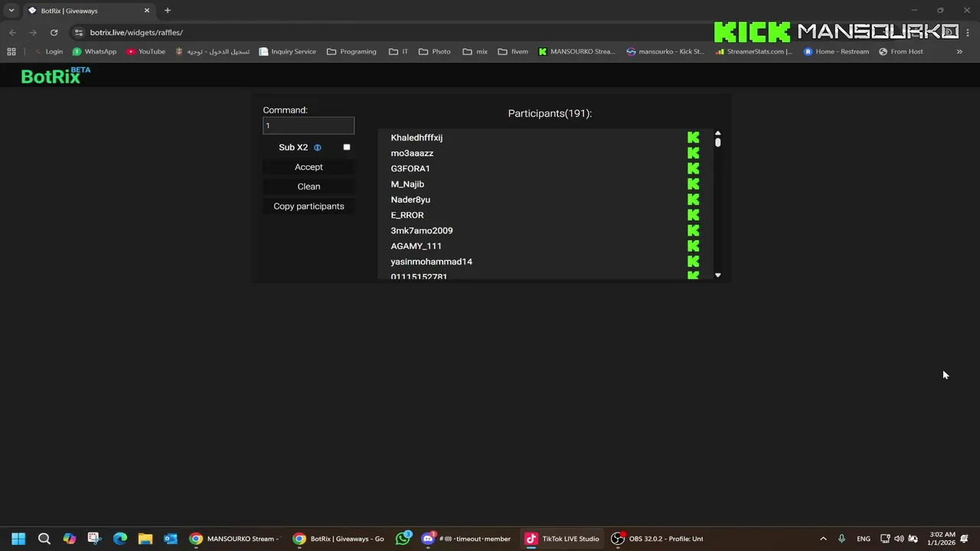Open the Login bookmark
This screenshot has height=551, width=980.
click(x=48, y=51)
